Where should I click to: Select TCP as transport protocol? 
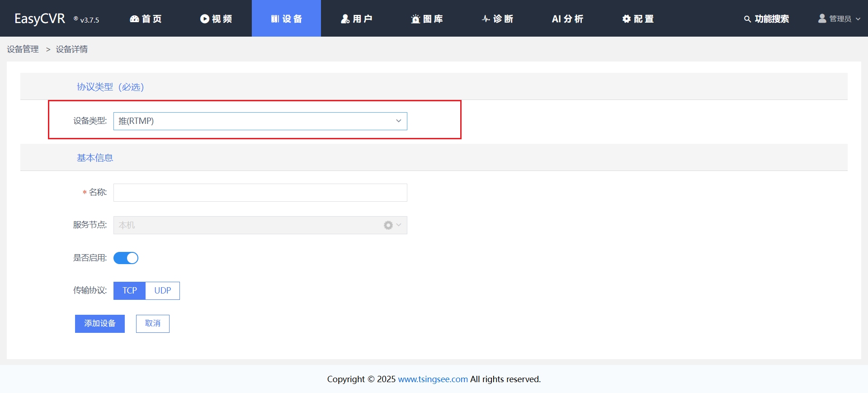[129, 290]
